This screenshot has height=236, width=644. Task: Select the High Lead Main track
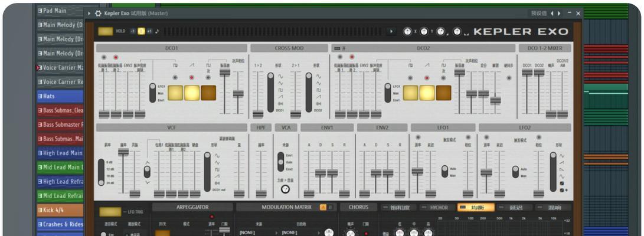[60, 153]
